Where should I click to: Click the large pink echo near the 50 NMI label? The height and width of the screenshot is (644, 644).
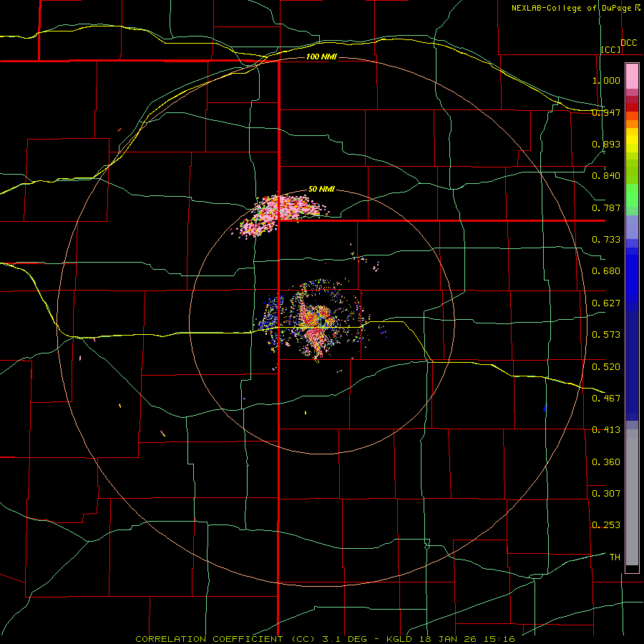[280, 215]
